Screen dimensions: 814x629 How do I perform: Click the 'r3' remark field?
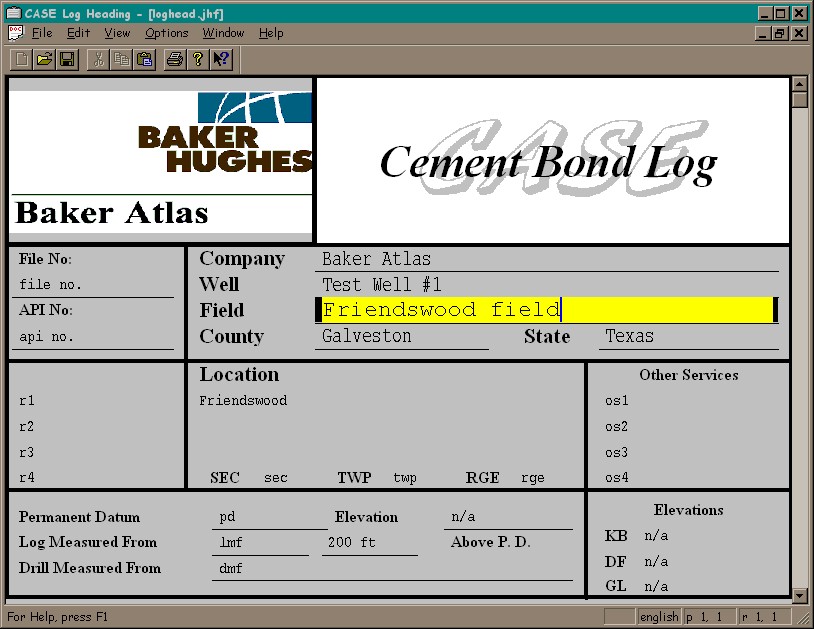[26, 452]
